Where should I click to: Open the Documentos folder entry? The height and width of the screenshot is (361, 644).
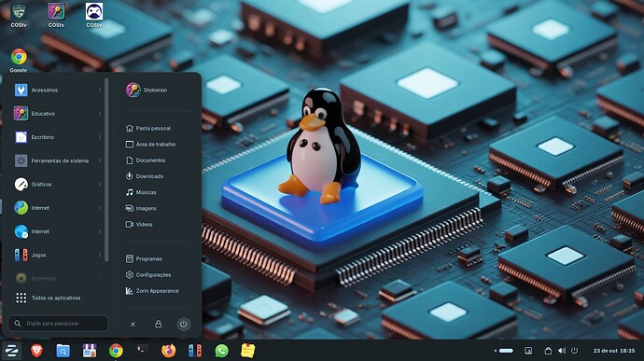point(146,160)
